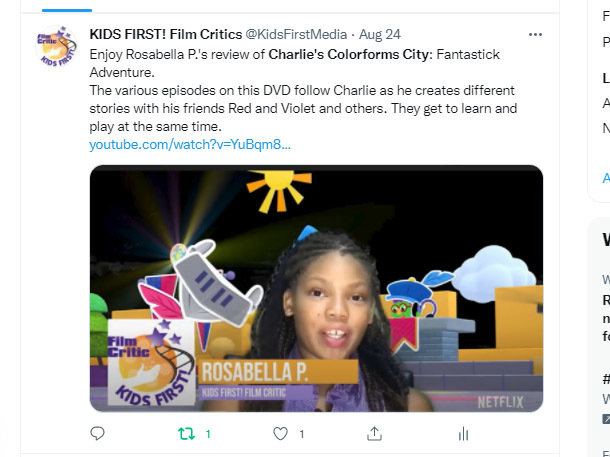
Task: Undo the retweet via green arrows icon
Action: tap(186, 434)
